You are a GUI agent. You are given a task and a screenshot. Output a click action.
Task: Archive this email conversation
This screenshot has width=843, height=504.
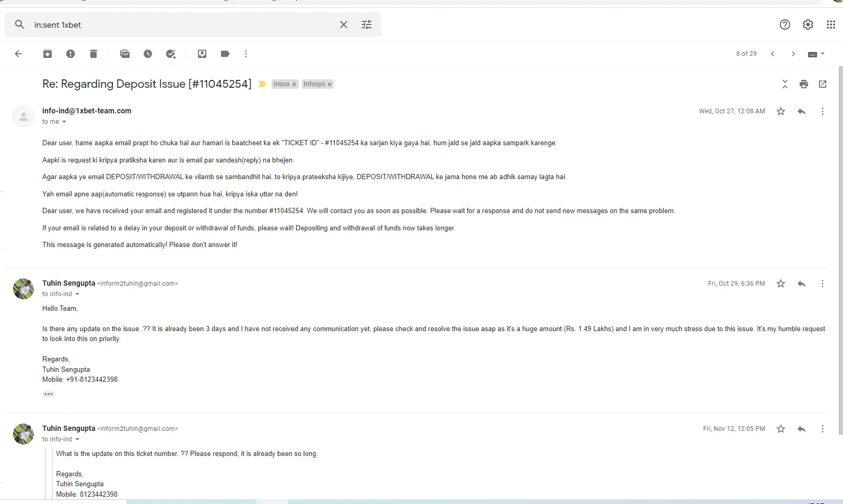(x=48, y=54)
